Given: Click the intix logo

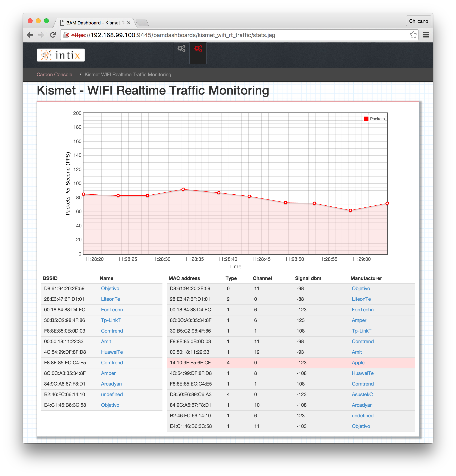Looking at the screenshot, I should [61, 55].
